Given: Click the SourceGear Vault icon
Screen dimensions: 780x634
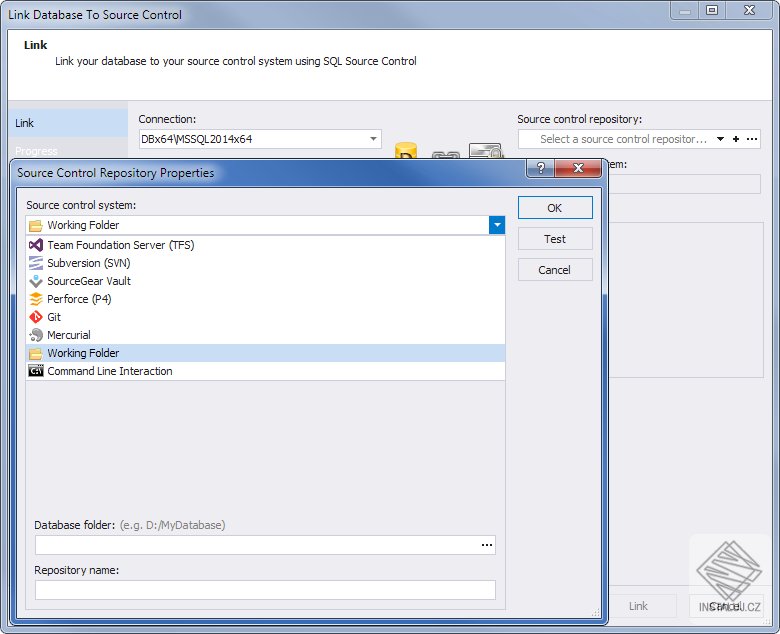Looking at the screenshot, I should (36, 281).
